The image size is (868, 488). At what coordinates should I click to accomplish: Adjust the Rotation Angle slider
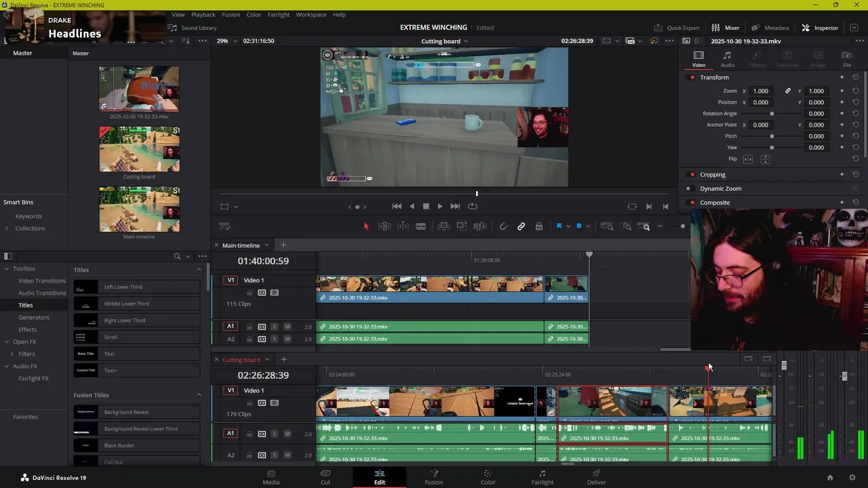[x=772, y=114]
